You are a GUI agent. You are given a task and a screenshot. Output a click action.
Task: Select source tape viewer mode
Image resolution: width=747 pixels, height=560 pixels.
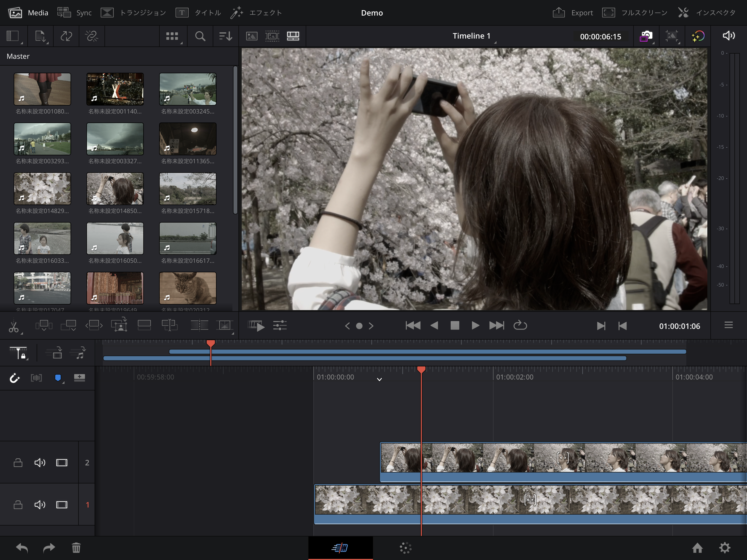tap(272, 36)
